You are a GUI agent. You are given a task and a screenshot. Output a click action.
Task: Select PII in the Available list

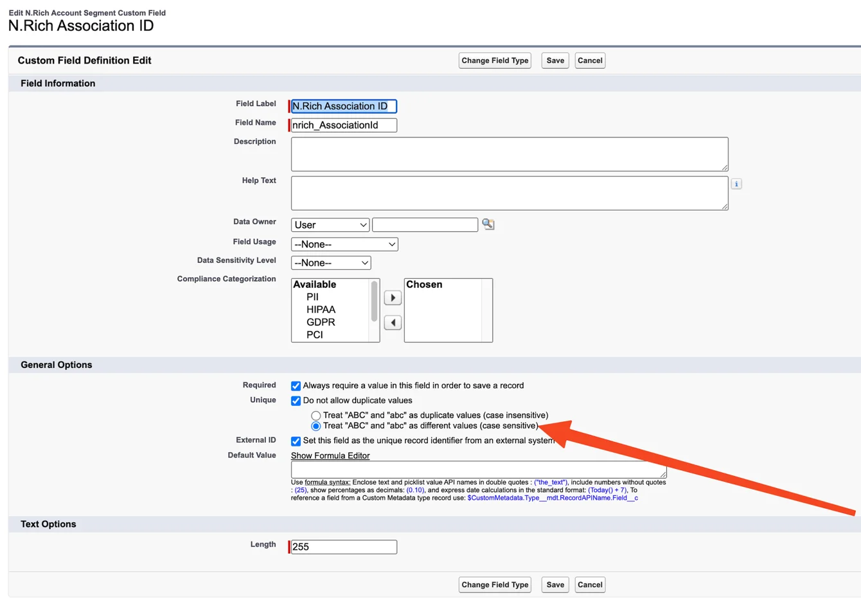312,297
